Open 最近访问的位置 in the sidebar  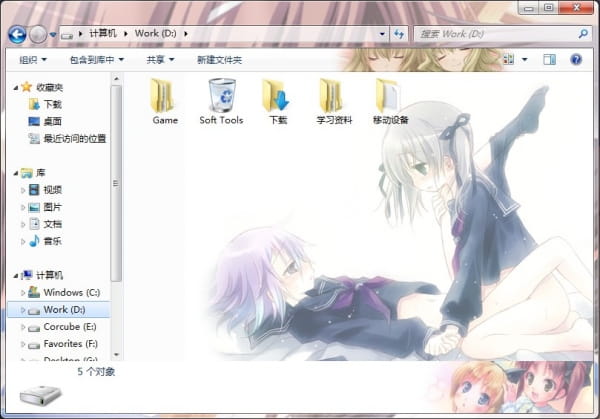pyautogui.click(x=75, y=139)
